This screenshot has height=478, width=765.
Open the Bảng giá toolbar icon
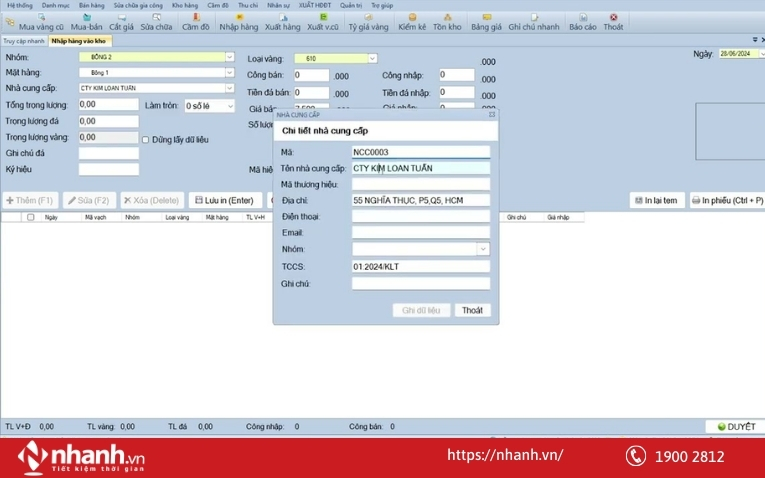pos(486,22)
